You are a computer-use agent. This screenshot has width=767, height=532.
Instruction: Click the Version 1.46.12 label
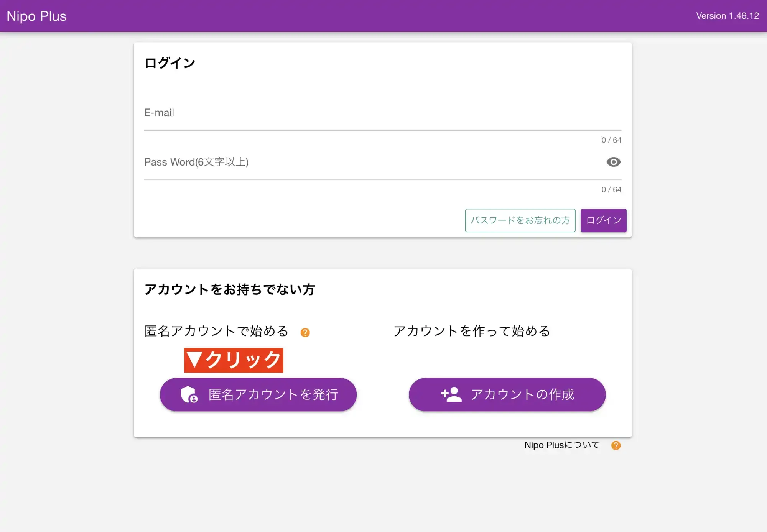point(727,16)
